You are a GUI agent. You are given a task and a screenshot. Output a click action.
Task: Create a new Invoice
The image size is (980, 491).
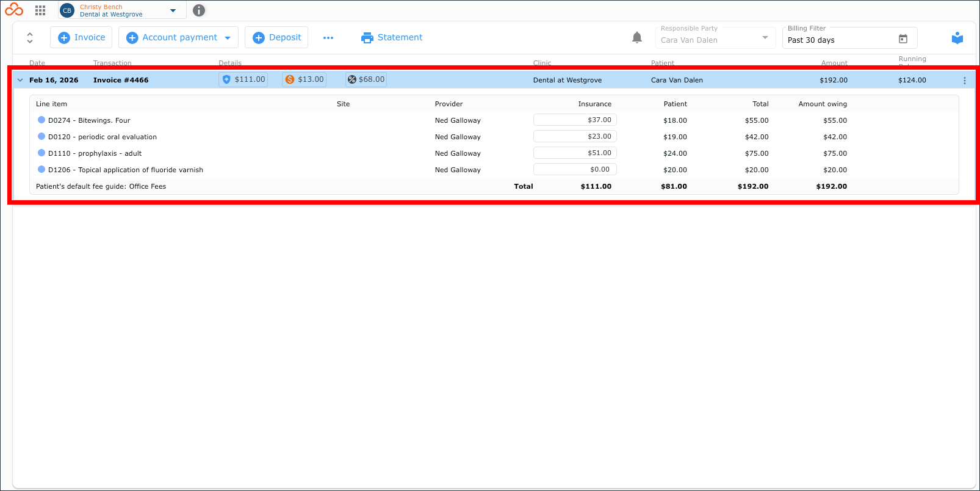81,37
